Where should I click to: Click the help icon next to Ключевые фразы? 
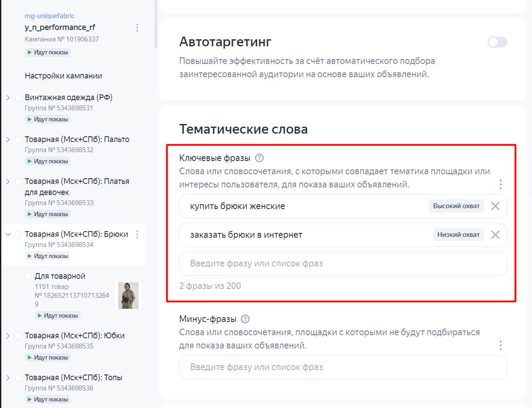point(259,158)
